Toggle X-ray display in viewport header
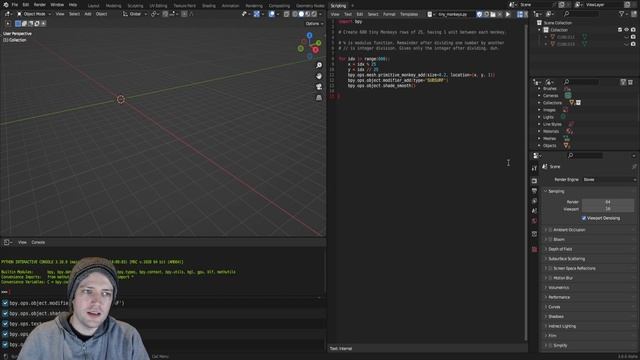This screenshot has width=640, height=360. pyautogui.click(x=287, y=14)
